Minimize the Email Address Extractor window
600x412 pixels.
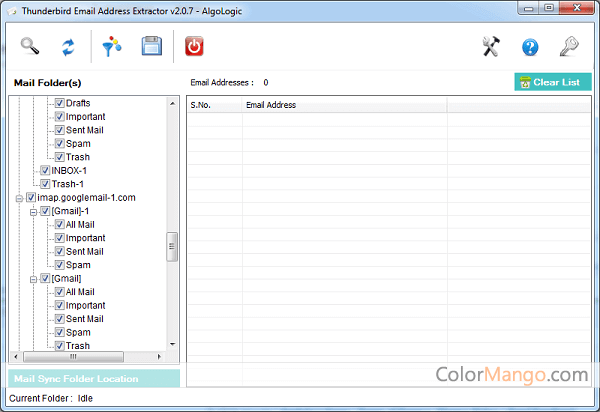click(529, 8)
